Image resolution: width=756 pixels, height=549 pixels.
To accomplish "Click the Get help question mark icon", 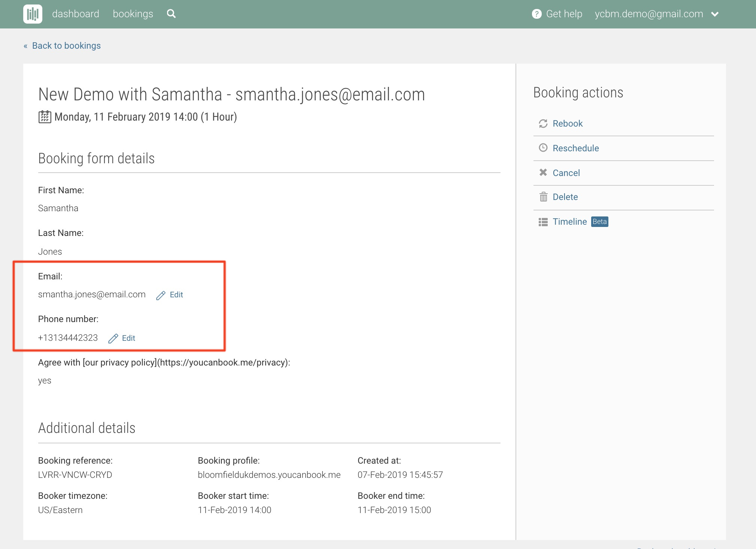I will click(x=536, y=14).
